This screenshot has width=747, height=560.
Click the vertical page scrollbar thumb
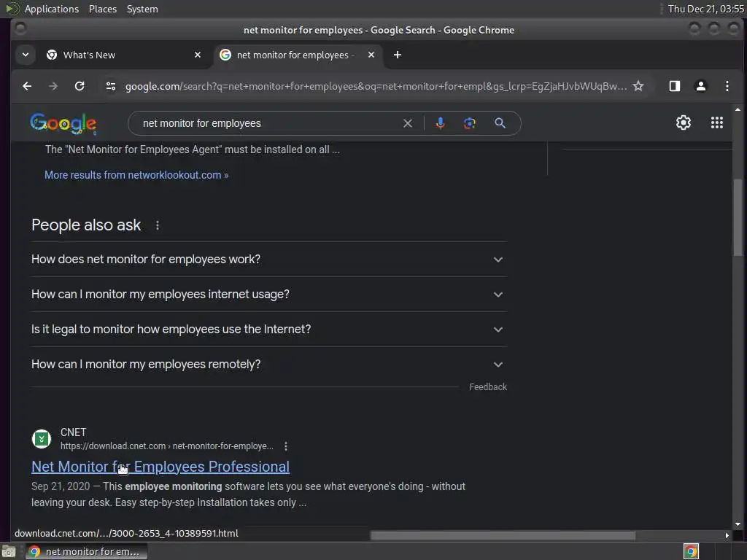[738, 217]
